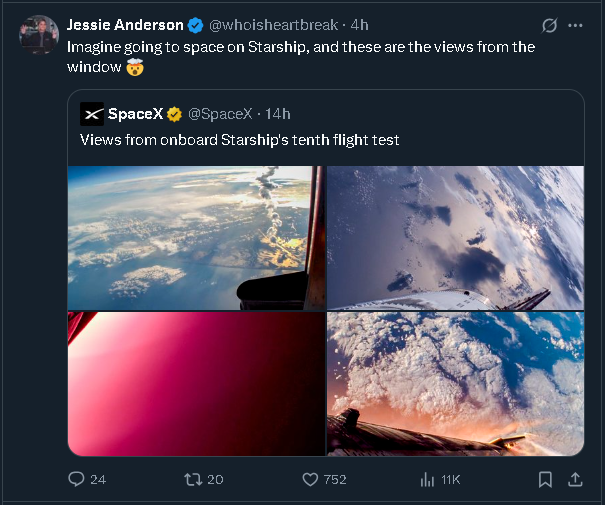The image size is (605, 505).
Task: Click the 4h post timestamp
Action: [360, 25]
